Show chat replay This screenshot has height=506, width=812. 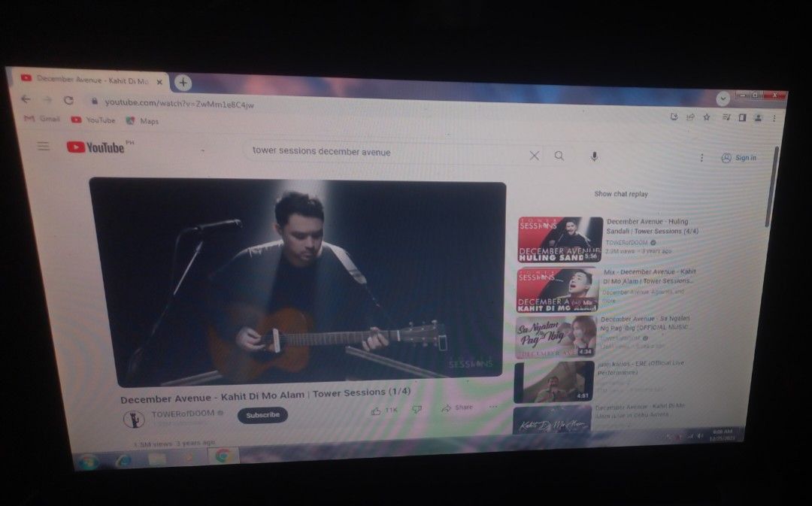[x=621, y=194]
